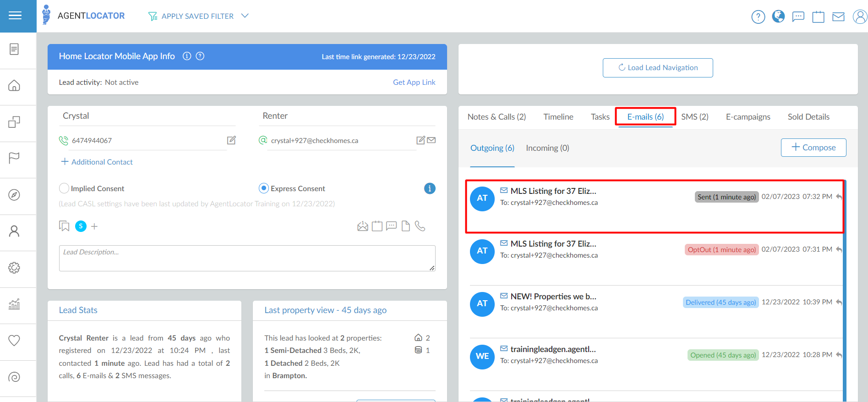Switch to the E-mails (6) tab
This screenshot has height=402, width=868.
coord(645,117)
